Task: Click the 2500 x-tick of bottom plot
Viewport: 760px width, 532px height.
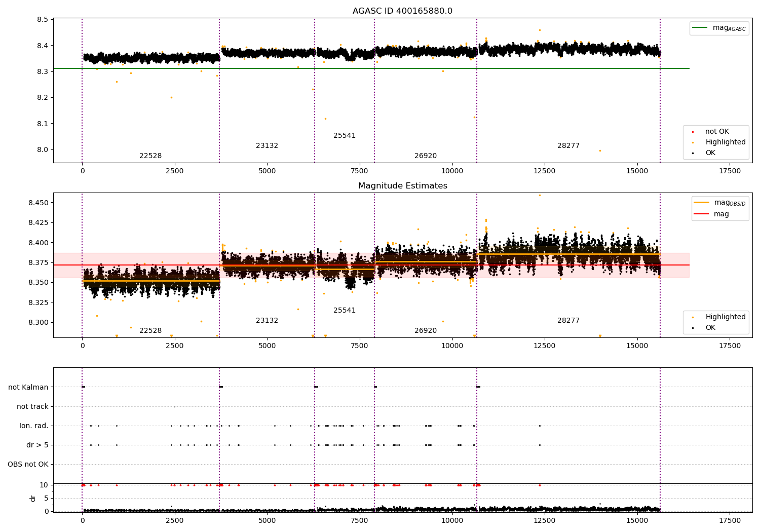Action: pyautogui.click(x=175, y=520)
